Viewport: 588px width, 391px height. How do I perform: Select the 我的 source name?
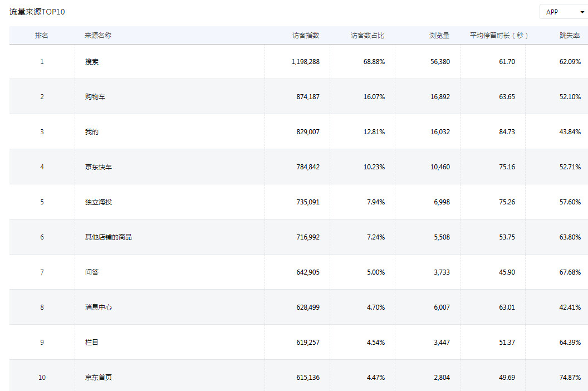[91, 131]
